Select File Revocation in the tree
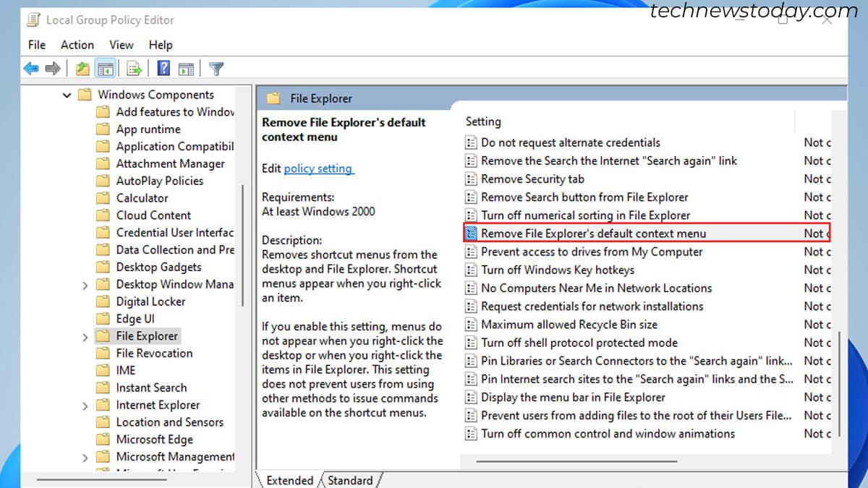The height and width of the screenshot is (488, 868). pos(154,354)
